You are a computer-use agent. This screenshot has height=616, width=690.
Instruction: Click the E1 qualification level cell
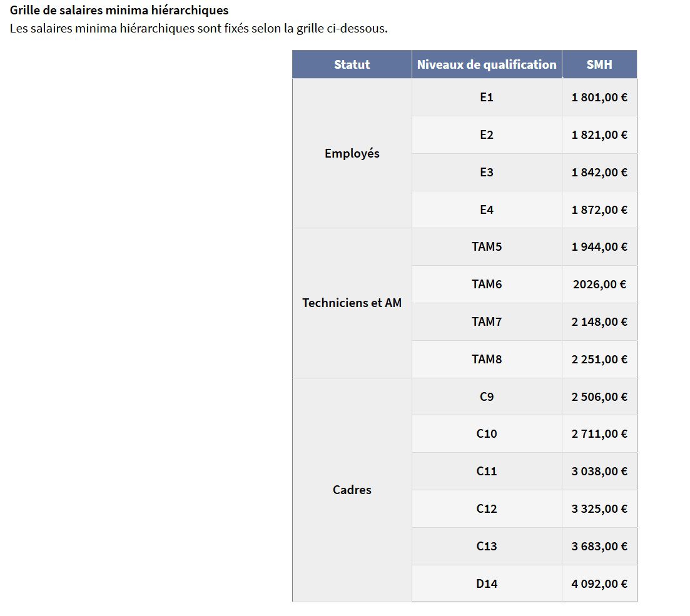[487, 97]
